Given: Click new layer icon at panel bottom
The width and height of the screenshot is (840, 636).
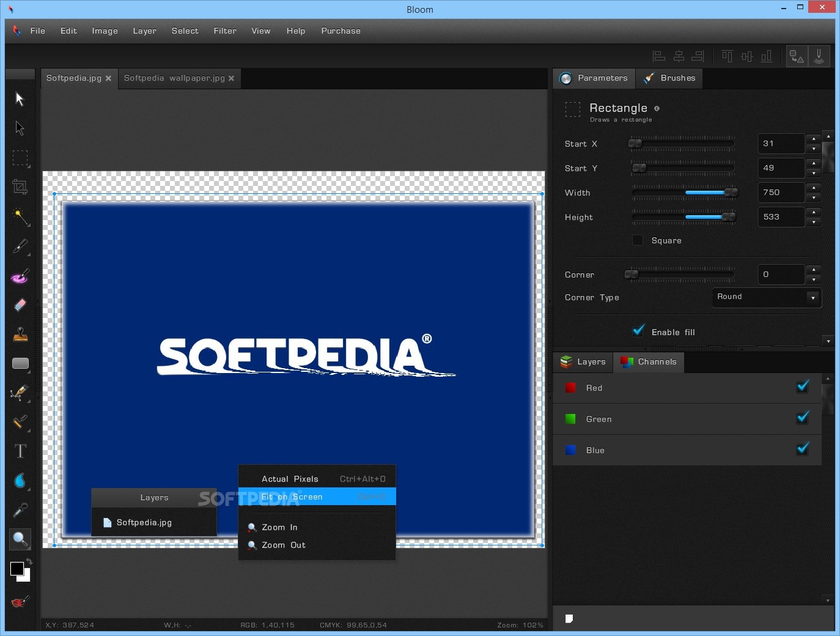Looking at the screenshot, I should tap(569, 618).
